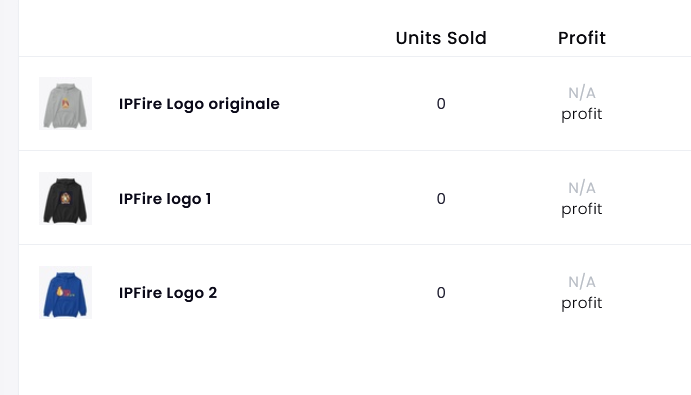Open the gray hoodie product thumbnail
691x395 pixels.
click(x=65, y=104)
